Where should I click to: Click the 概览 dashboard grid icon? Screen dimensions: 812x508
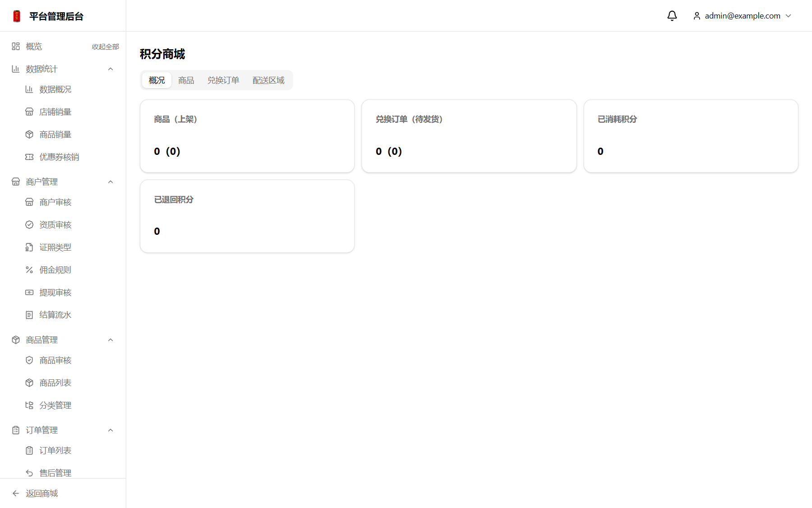(x=16, y=46)
